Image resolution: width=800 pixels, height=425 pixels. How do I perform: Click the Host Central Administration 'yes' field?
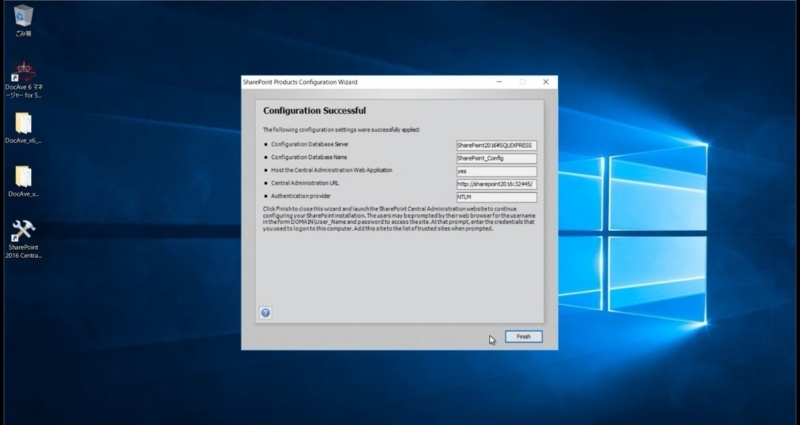click(496, 171)
